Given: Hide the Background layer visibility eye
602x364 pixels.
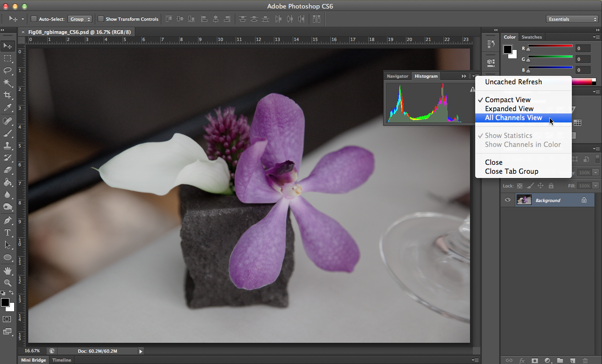Looking at the screenshot, I should tap(508, 200).
